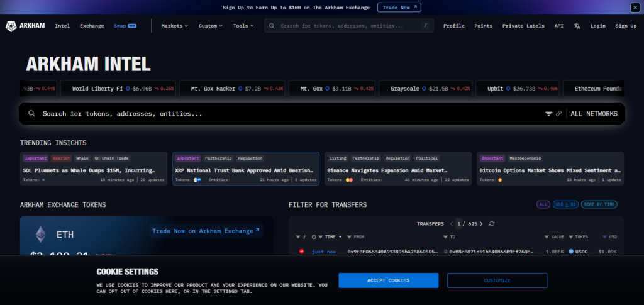644x305 pixels.
Task: Dismiss the top promo banner
Action: coord(635,8)
